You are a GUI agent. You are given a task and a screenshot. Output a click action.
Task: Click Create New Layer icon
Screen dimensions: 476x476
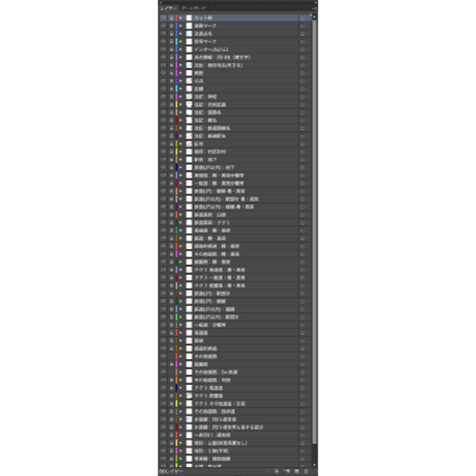(x=296, y=471)
